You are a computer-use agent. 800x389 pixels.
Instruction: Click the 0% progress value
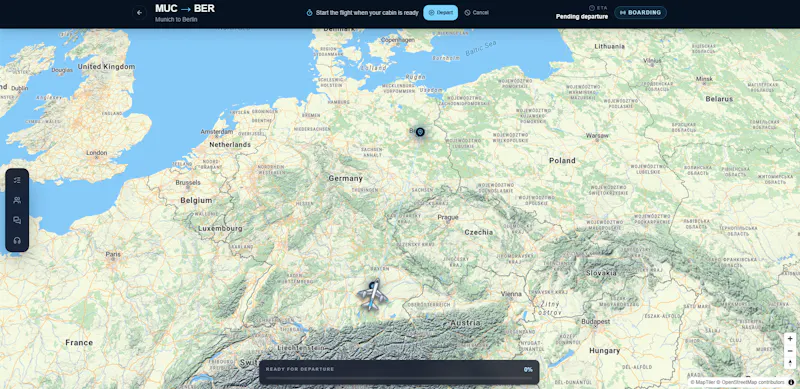(x=528, y=369)
